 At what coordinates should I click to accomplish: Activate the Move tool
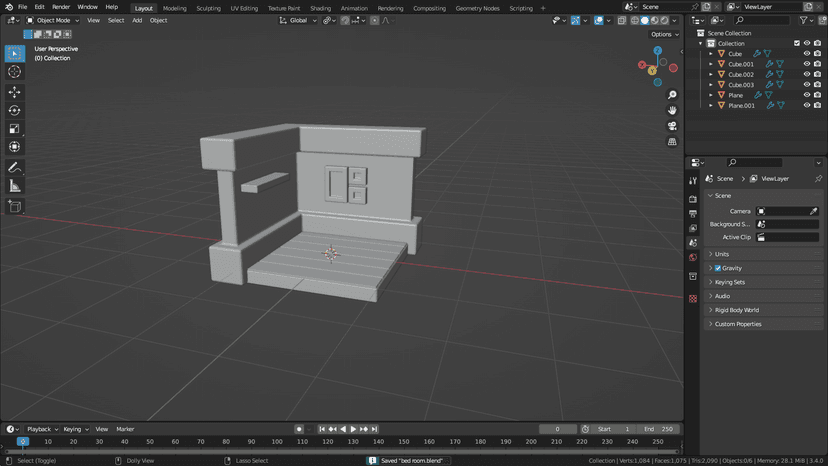point(14,92)
